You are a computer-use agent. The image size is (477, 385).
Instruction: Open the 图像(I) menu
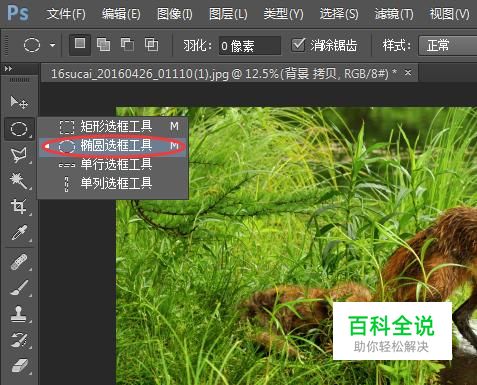(x=175, y=14)
